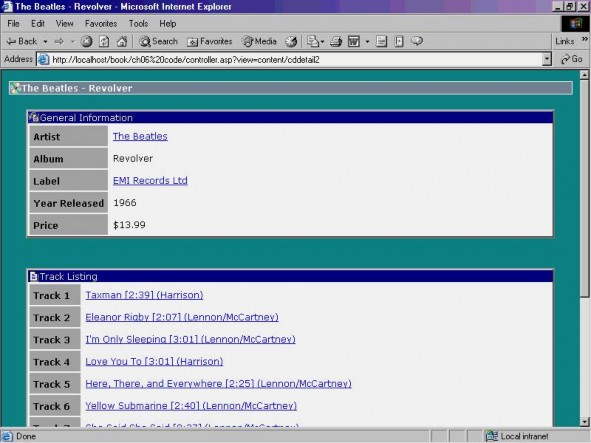The image size is (591, 443).
Task: Open the Edit menu
Action: tap(38, 24)
